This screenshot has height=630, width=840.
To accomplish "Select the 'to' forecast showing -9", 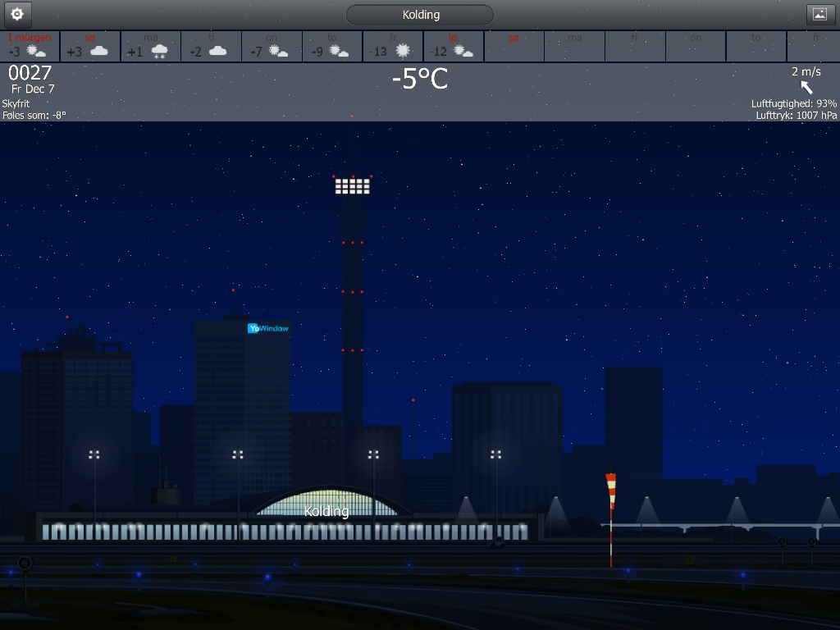I will point(332,46).
